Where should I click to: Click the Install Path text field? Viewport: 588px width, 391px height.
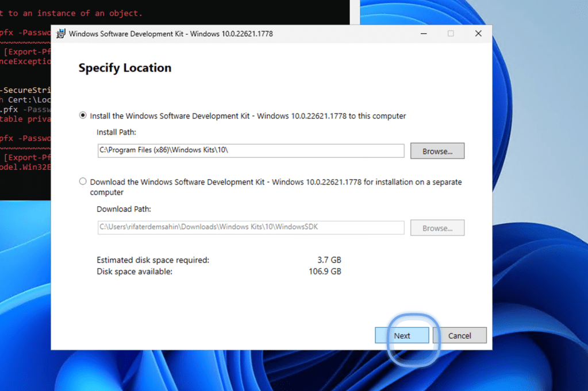251,150
